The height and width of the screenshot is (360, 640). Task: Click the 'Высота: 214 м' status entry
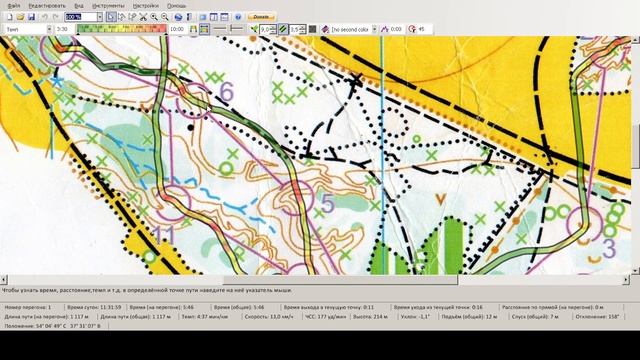coord(371,316)
